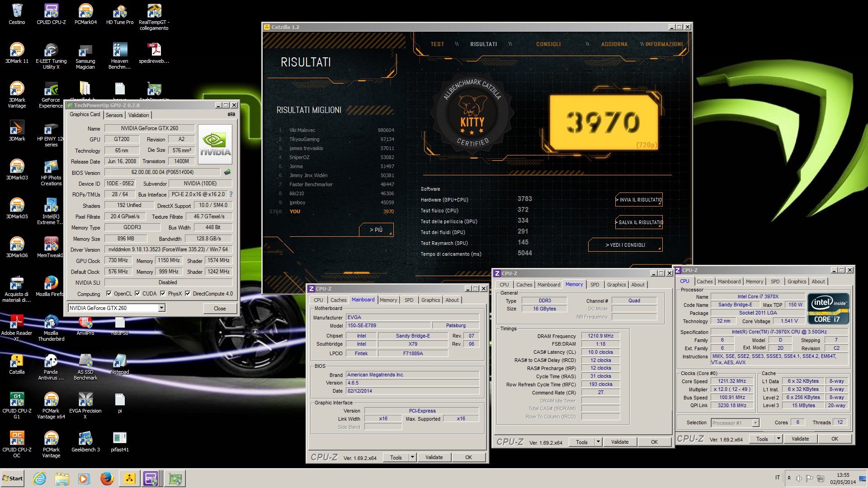The image size is (868, 488).
Task: Click OK in the Memory CPU-Z window
Action: pyautogui.click(x=654, y=442)
